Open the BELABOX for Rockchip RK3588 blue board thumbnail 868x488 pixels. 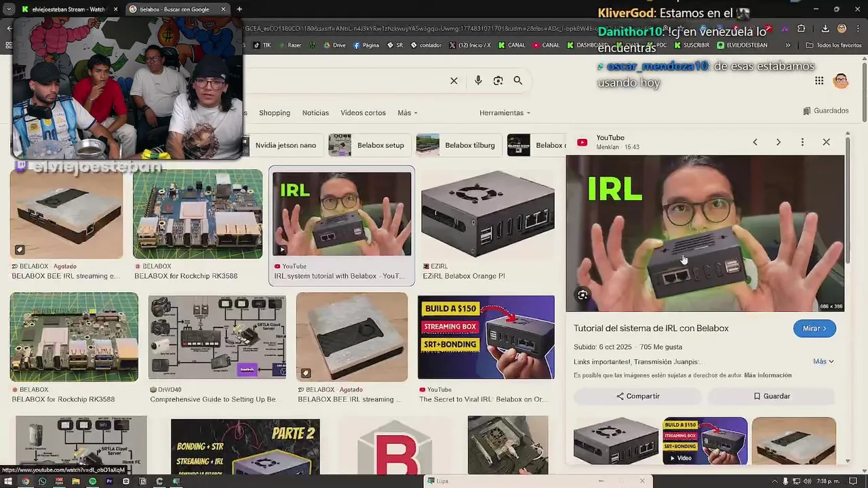point(197,213)
